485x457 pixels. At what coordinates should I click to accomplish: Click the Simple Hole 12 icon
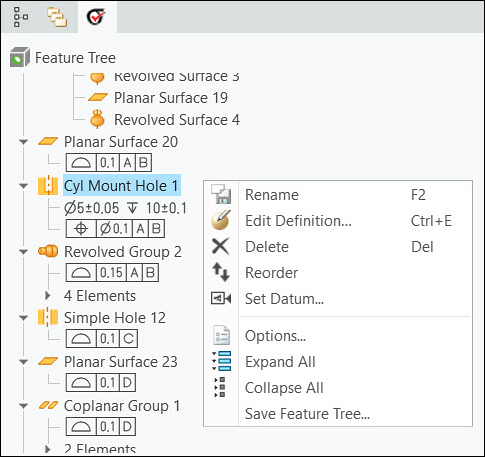click(x=48, y=317)
